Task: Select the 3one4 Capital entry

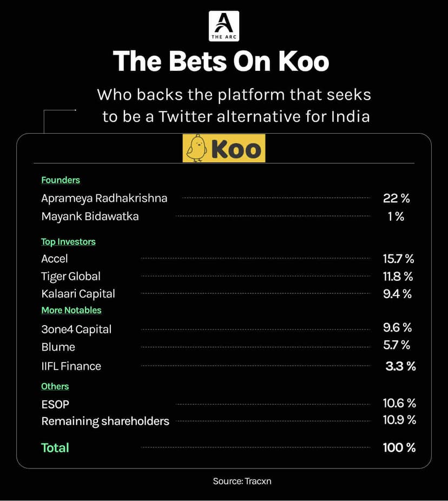Action: [x=76, y=329]
